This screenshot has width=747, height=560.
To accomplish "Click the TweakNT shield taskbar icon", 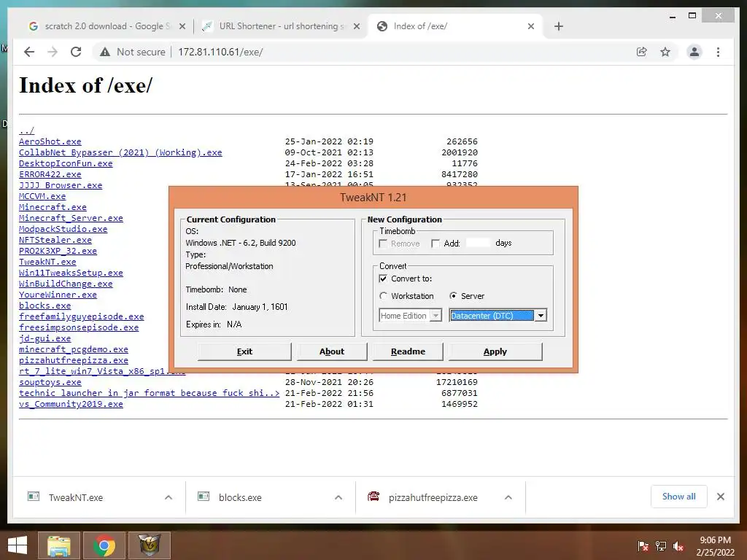I will [x=149, y=545].
